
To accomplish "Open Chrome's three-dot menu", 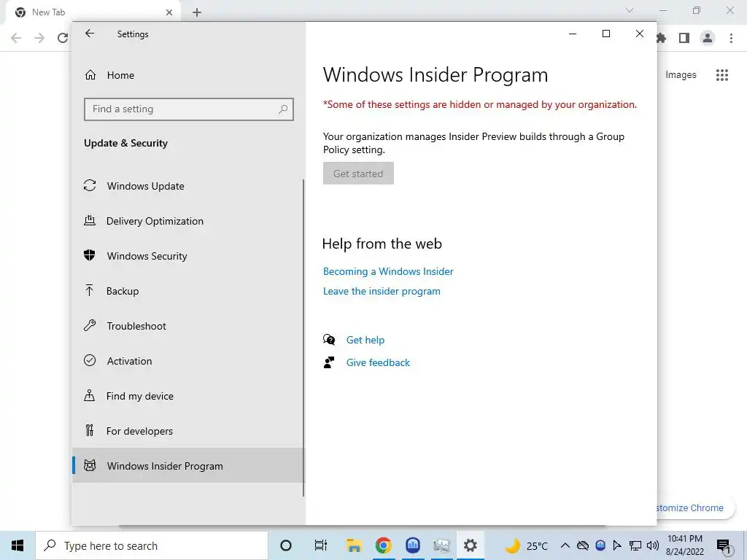I will click(x=731, y=38).
